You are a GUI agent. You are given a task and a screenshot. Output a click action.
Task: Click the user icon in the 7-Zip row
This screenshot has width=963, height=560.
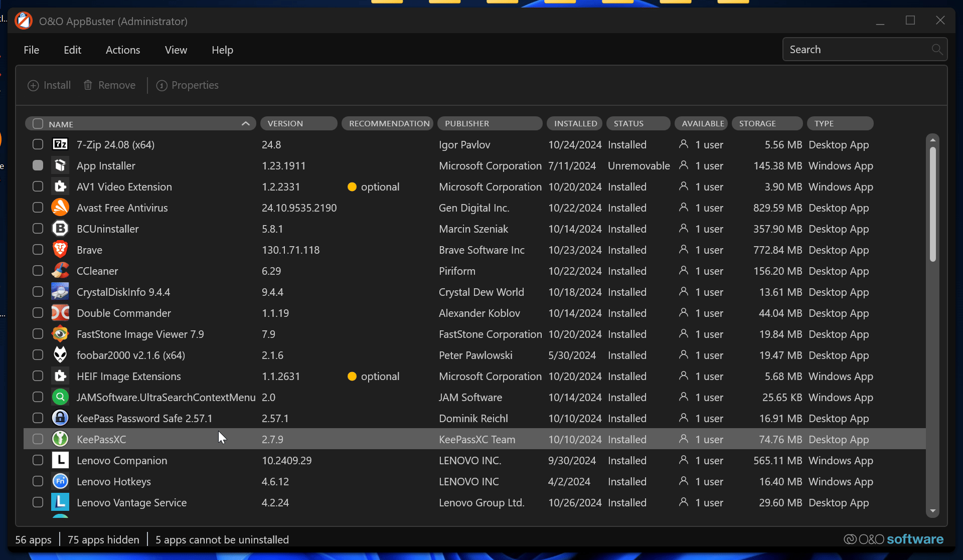click(683, 144)
